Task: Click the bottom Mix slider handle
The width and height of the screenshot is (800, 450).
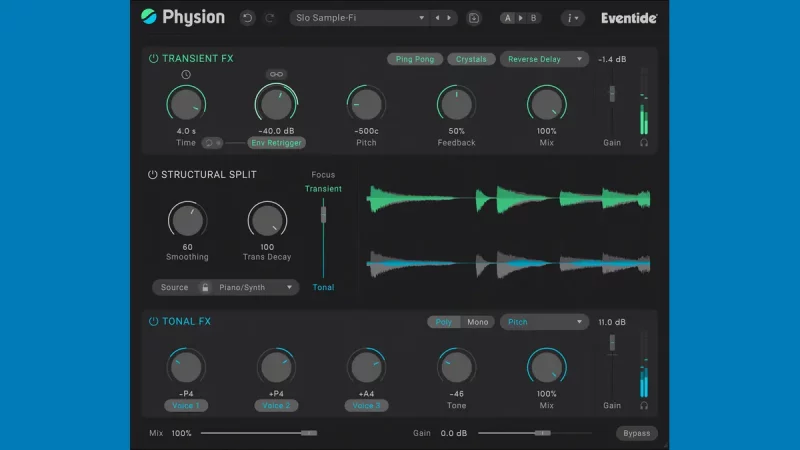Action: (x=309, y=433)
